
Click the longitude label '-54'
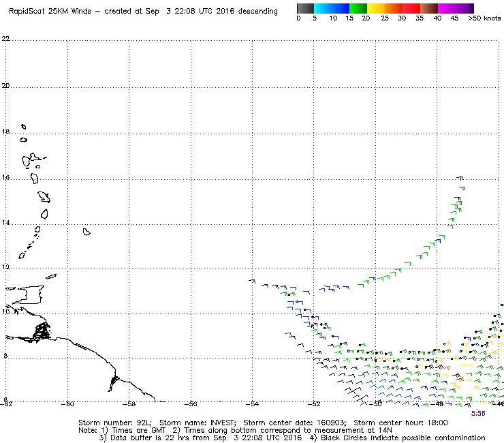coord(252,404)
